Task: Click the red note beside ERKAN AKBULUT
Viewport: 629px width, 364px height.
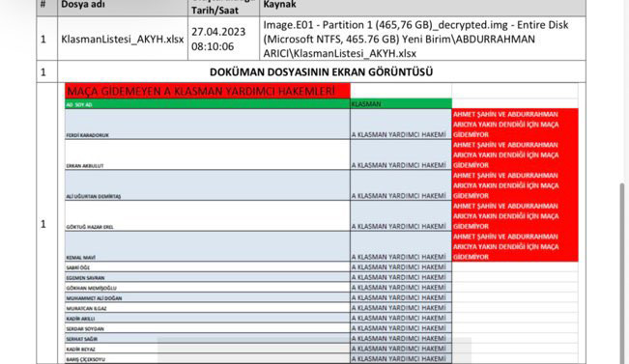Action: click(515, 154)
